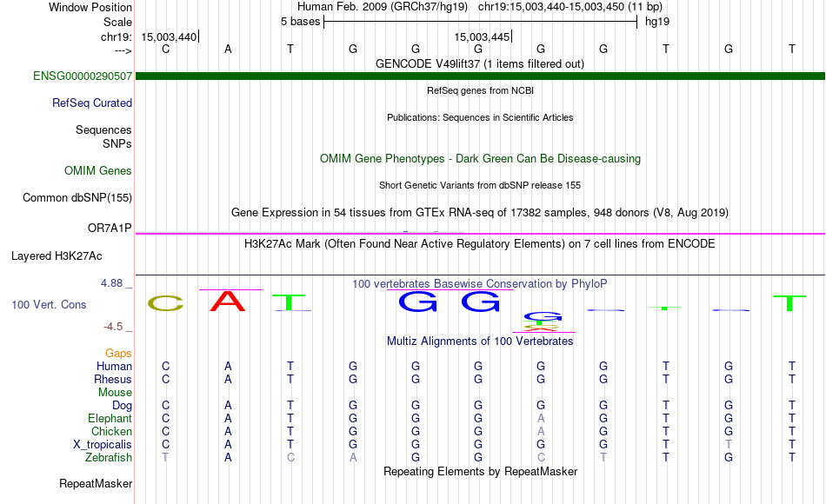Select the Dog species row label

click(x=122, y=405)
